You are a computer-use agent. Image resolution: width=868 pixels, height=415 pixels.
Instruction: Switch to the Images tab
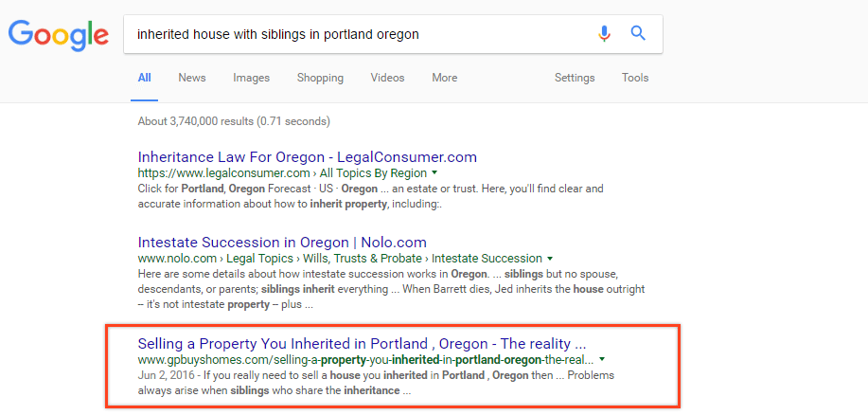[251, 78]
